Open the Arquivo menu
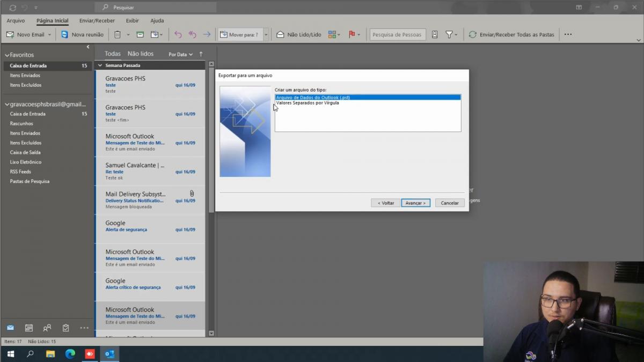This screenshot has width=644, height=362. [x=16, y=20]
